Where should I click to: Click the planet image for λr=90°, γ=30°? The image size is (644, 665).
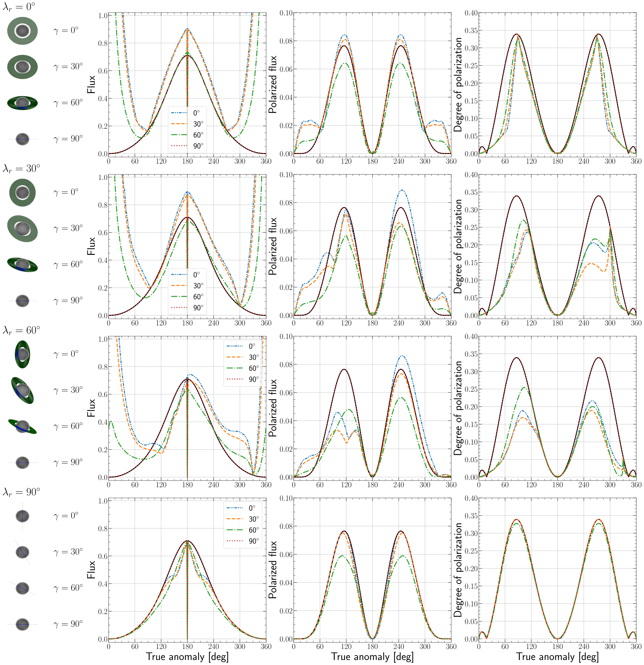[22, 552]
